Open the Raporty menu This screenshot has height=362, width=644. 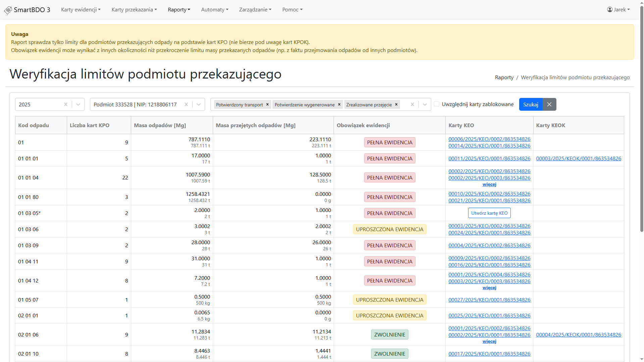point(179,10)
